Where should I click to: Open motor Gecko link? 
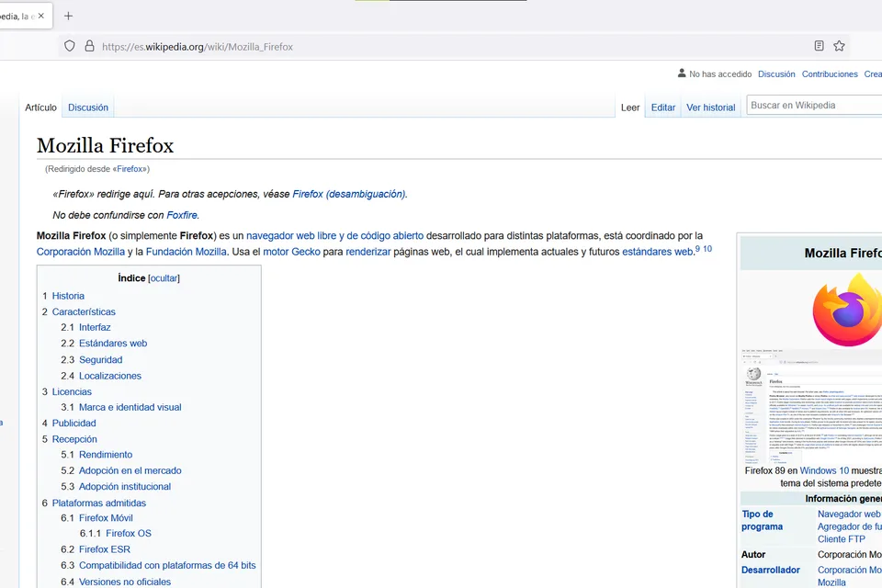click(x=291, y=252)
